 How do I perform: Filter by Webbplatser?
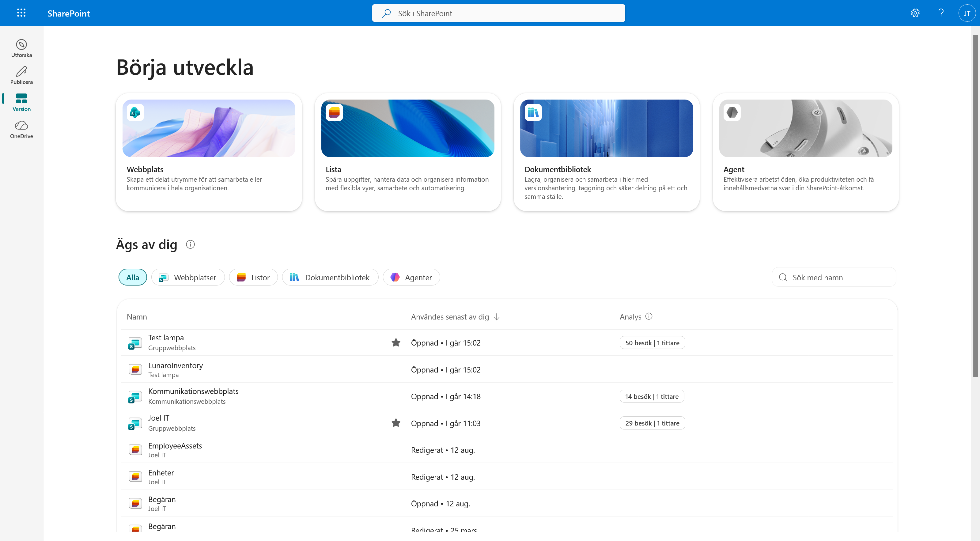coord(188,277)
